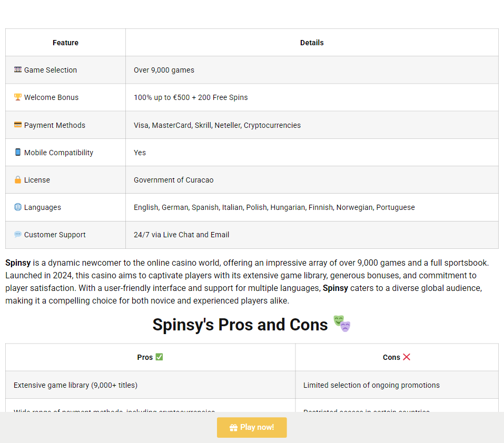The width and height of the screenshot is (504, 443).
Task: Click the globe icon beside Languages
Action: click(18, 207)
